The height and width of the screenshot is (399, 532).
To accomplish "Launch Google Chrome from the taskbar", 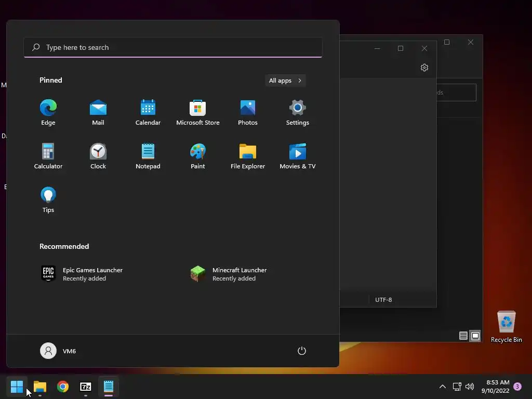I will click(63, 387).
